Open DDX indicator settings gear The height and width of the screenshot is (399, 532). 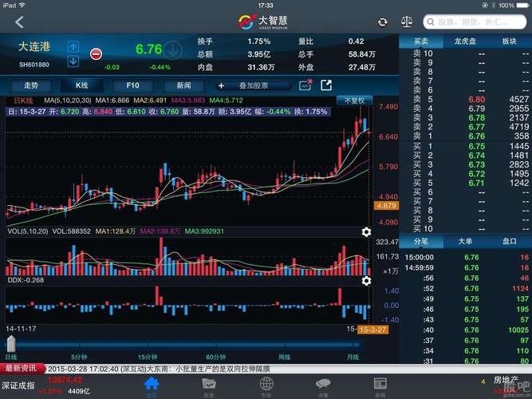(366, 281)
